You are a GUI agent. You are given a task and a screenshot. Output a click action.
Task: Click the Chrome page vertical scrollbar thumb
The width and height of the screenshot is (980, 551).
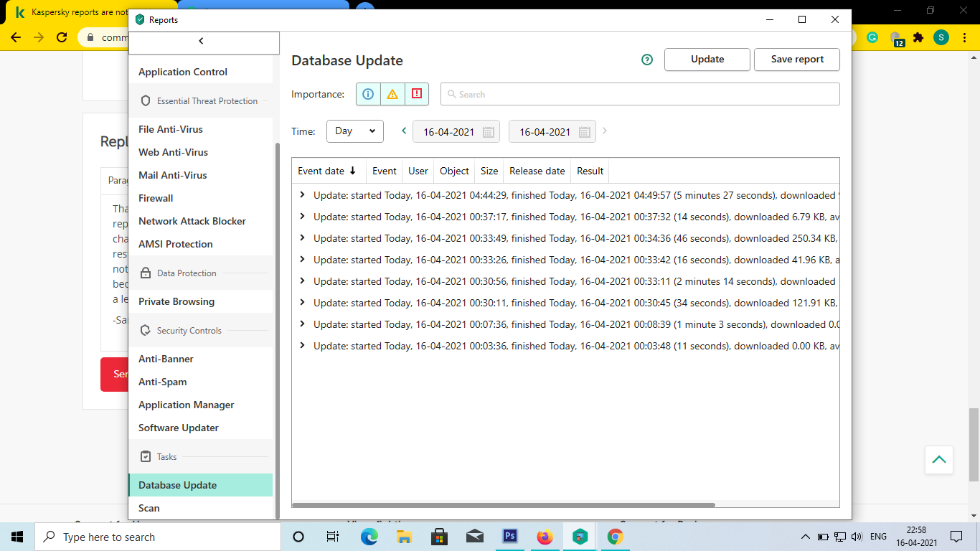tap(974, 444)
